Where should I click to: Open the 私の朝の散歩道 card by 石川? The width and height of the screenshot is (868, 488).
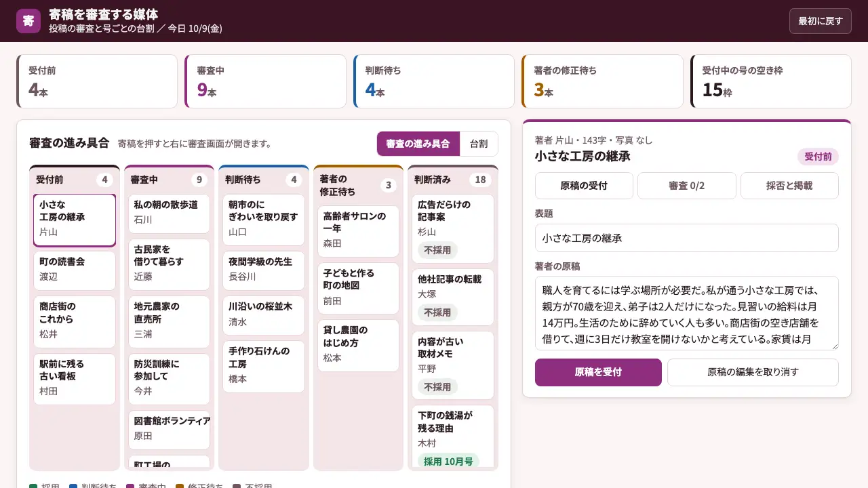tap(169, 213)
